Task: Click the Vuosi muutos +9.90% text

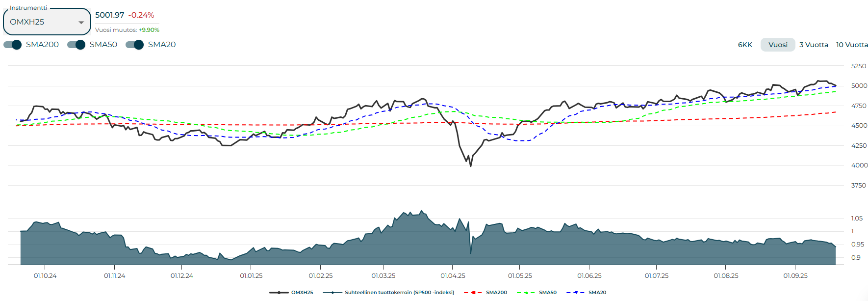Action: click(x=127, y=30)
